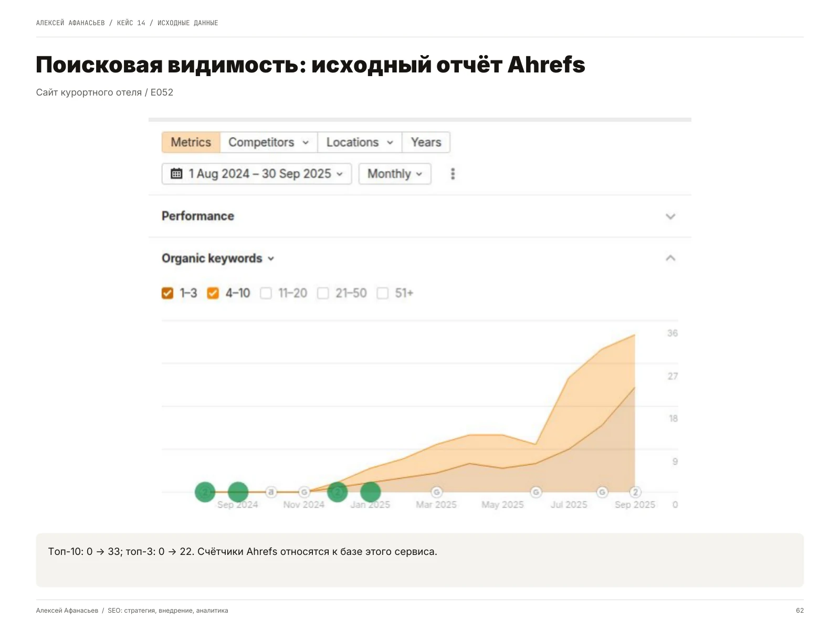Open the three-dot more options menu

pyautogui.click(x=453, y=174)
